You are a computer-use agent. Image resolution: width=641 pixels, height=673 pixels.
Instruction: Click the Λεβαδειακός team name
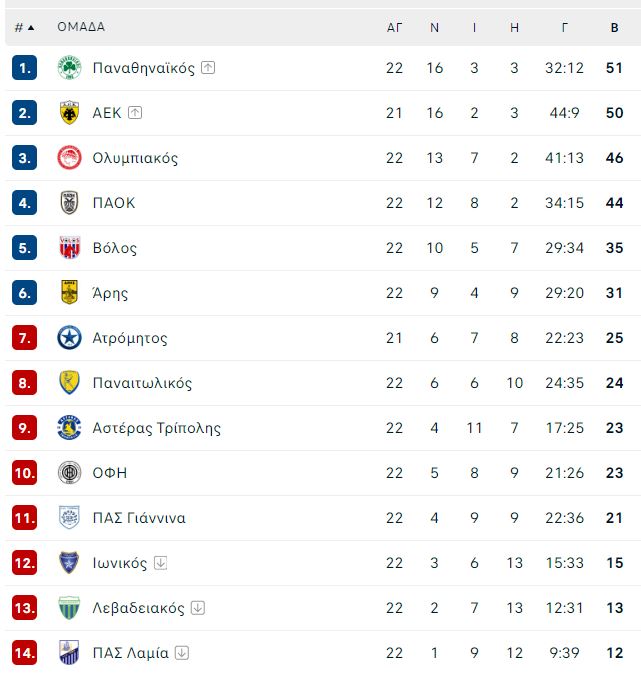138,608
